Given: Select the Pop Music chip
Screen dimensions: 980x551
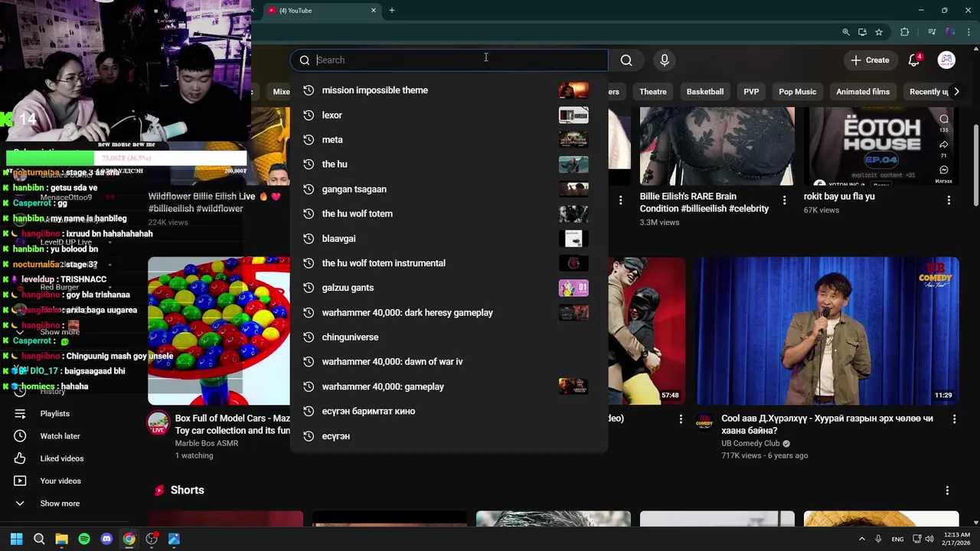Looking at the screenshot, I should pyautogui.click(x=798, y=92).
